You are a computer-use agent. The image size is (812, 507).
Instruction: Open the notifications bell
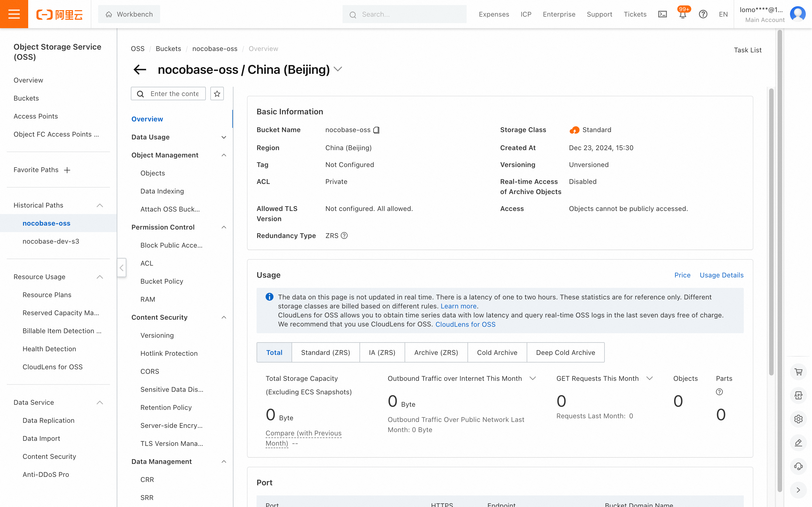click(x=683, y=14)
